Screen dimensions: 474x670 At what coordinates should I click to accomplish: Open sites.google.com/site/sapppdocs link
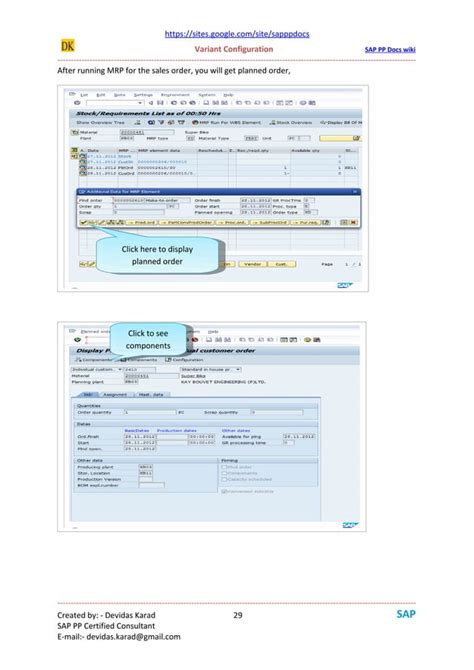[237, 34]
